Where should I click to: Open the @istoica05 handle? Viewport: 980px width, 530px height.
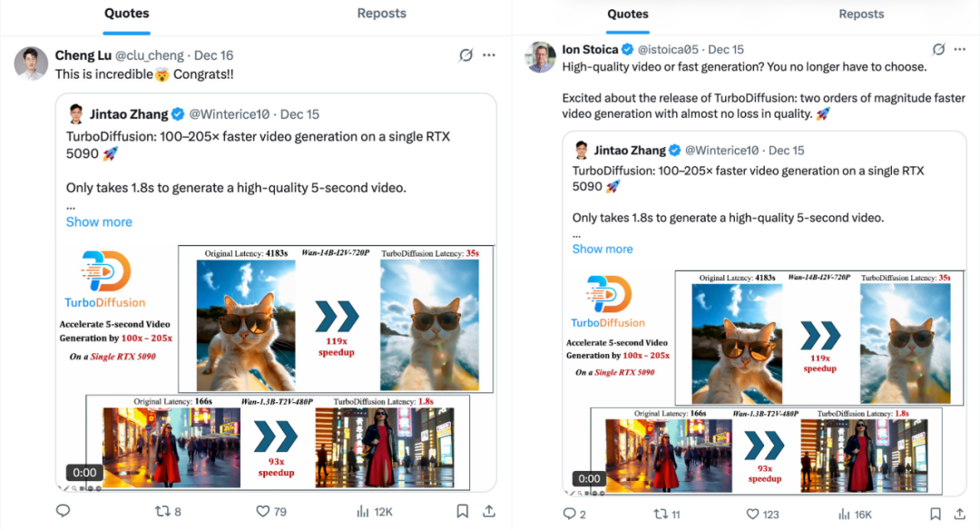point(668,49)
